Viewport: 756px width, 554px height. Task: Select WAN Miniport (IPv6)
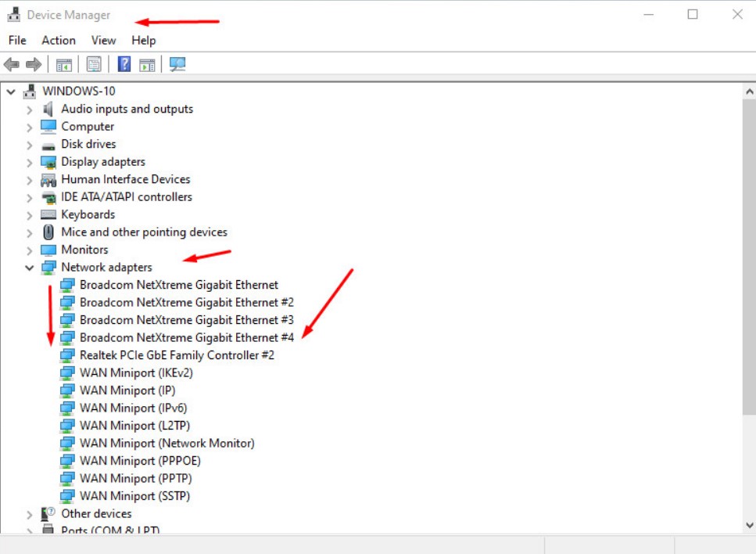[x=133, y=408]
